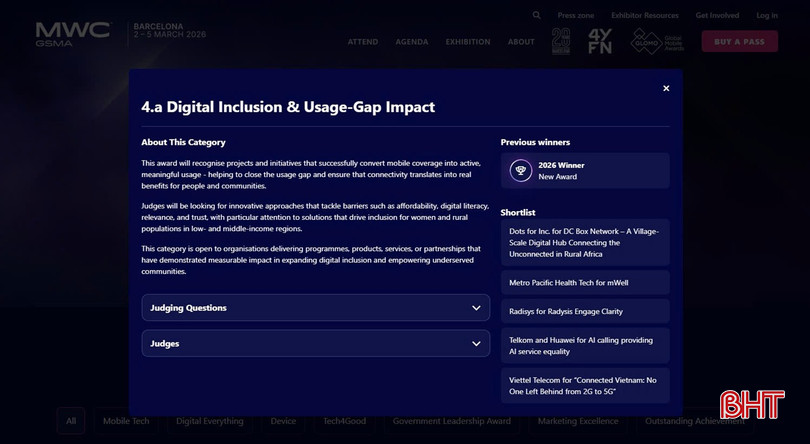
Task: Click the 2026 Winner trophy icon
Action: tap(521, 170)
